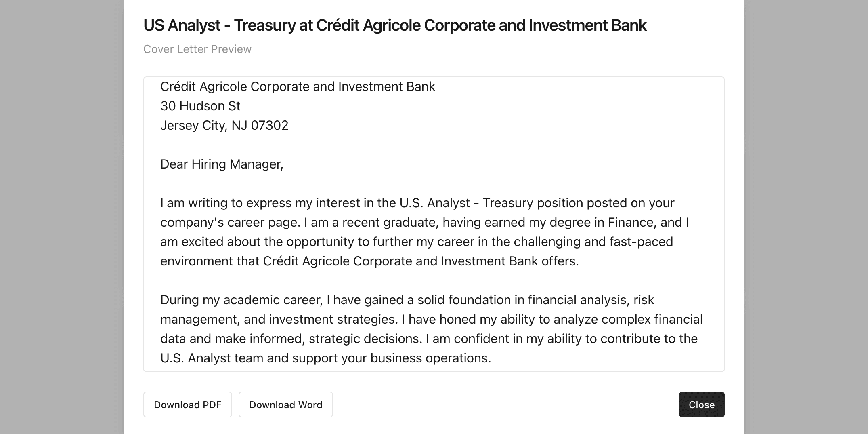Click the 'data and make informed' line
The image size is (868, 434).
pyautogui.click(x=429, y=339)
